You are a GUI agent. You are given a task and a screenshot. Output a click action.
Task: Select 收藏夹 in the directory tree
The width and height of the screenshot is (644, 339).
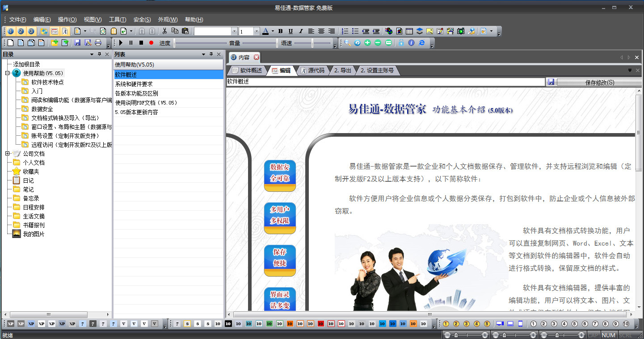(x=31, y=172)
